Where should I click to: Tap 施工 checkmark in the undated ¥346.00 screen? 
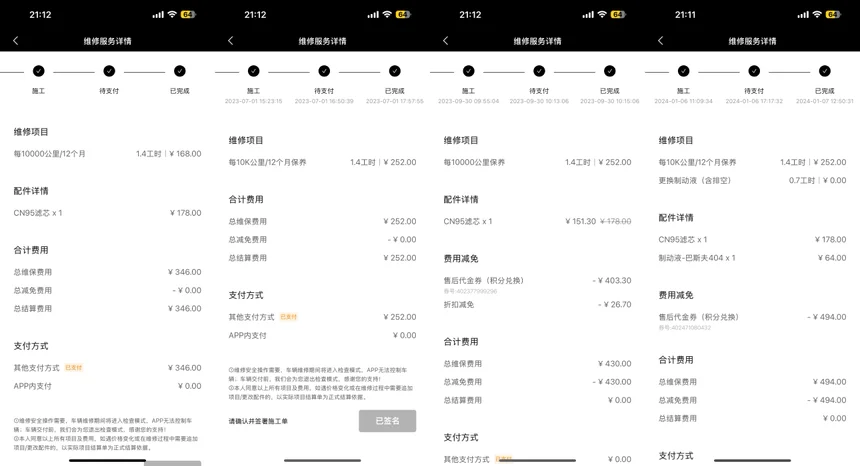click(38, 71)
